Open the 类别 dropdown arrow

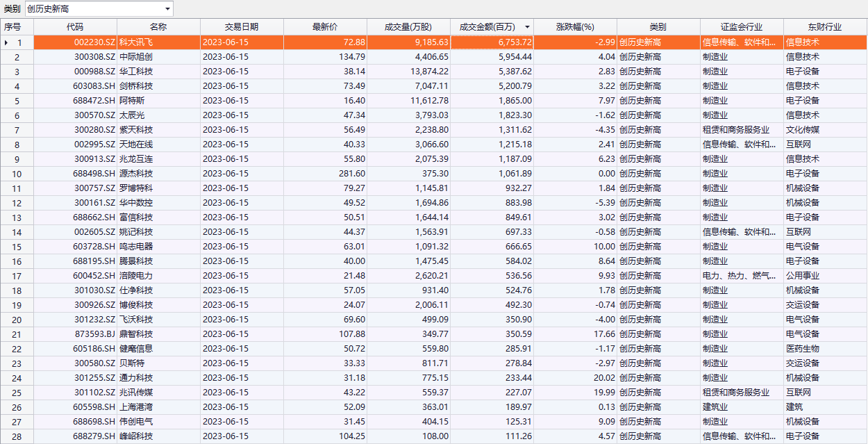[167, 9]
